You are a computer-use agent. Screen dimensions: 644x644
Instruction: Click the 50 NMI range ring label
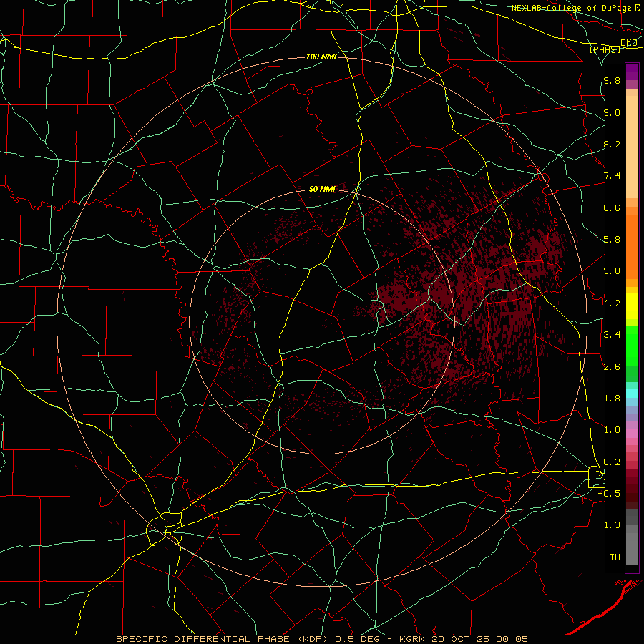tap(322, 189)
